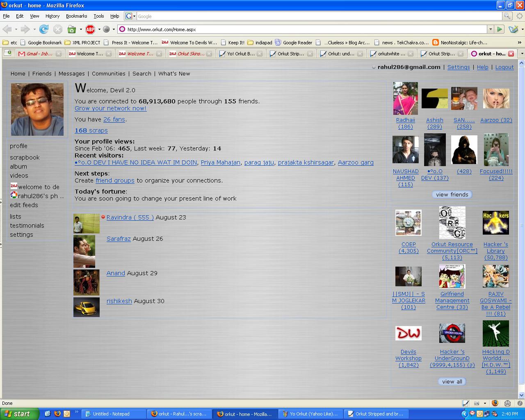This screenshot has width=525, height=420.
Task: Close the active orkut - home tab
Action: pyautogui.click(x=511, y=53)
